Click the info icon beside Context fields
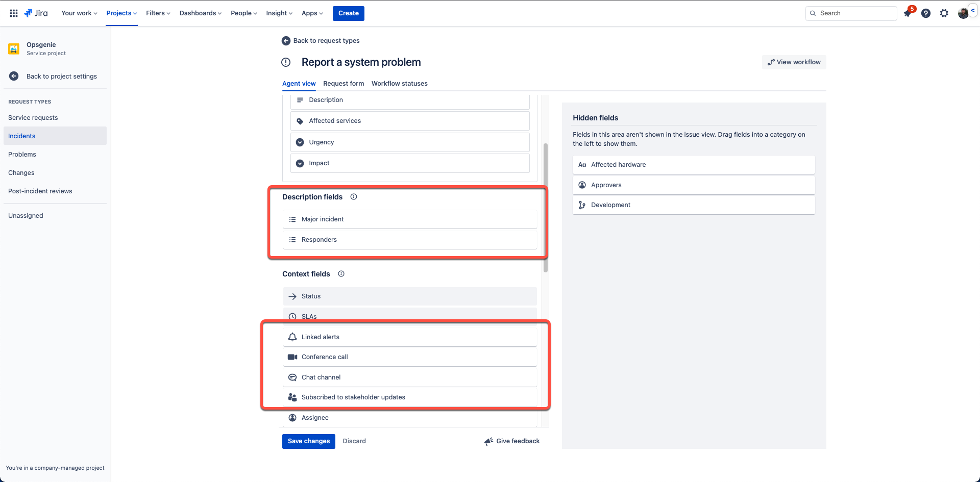The height and width of the screenshot is (482, 980). (341, 273)
